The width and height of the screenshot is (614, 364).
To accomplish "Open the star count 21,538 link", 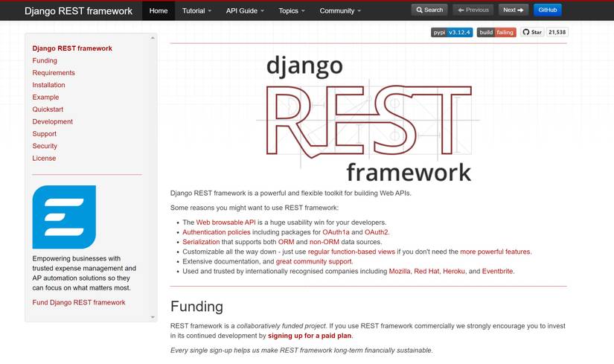I will pos(557,32).
